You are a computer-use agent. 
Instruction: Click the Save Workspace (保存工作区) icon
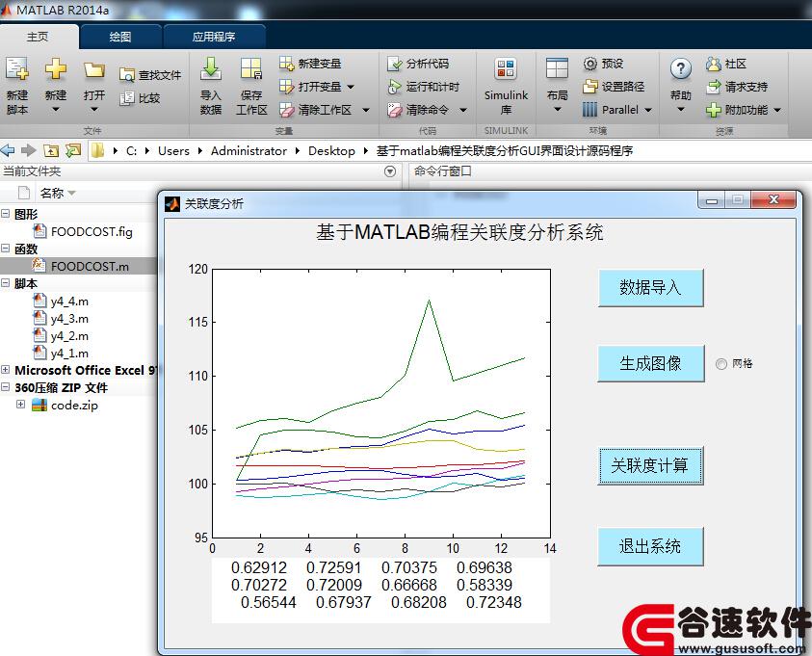click(x=251, y=68)
